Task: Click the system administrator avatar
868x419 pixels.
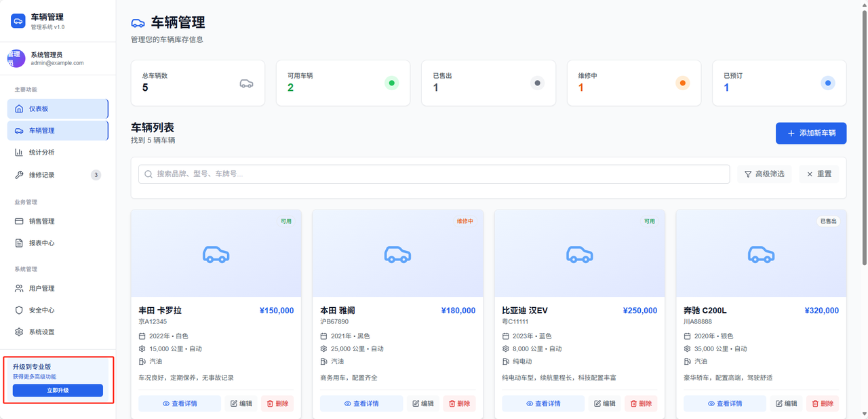Action: tap(16, 58)
